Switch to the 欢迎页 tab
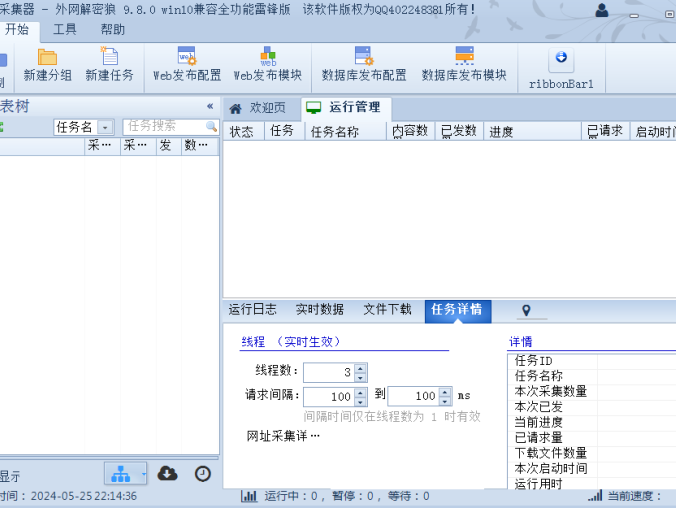 (258, 108)
